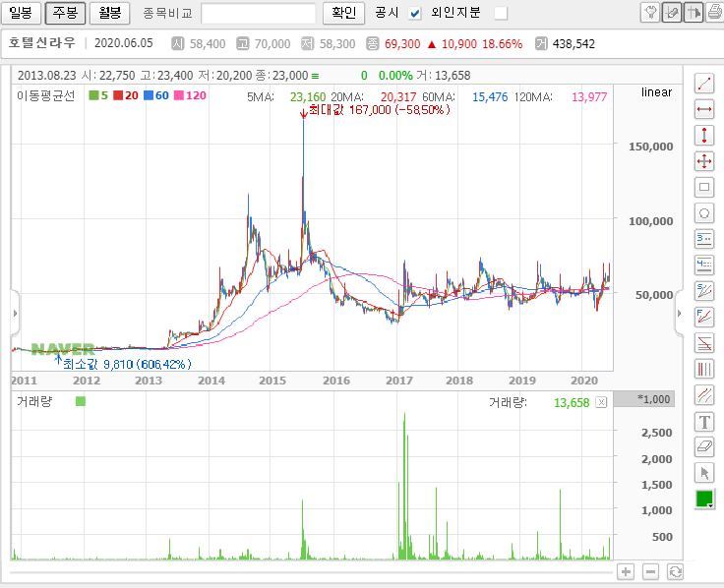
Task: Select the four-division line tool
Action: [x=704, y=265]
